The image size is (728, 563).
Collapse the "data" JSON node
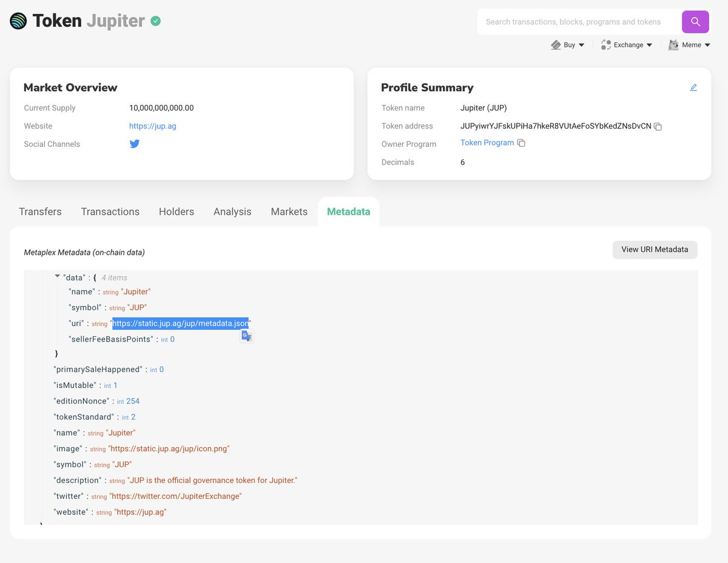[58, 276]
